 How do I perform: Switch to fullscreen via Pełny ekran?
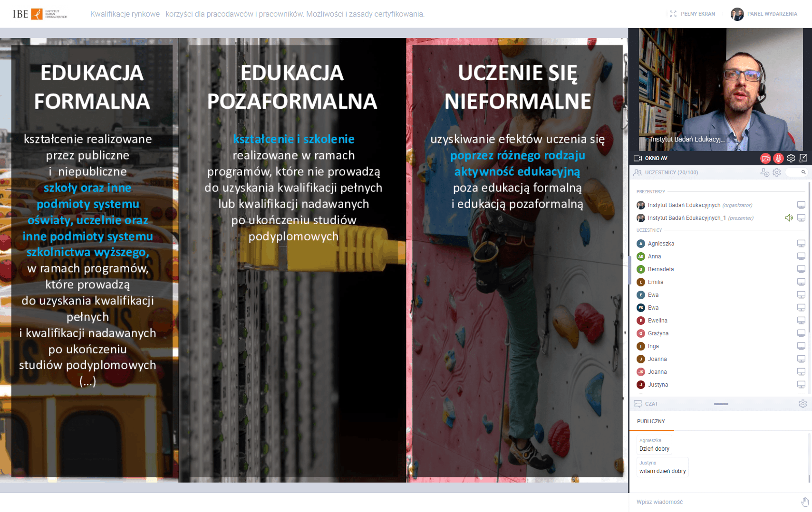point(692,14)
